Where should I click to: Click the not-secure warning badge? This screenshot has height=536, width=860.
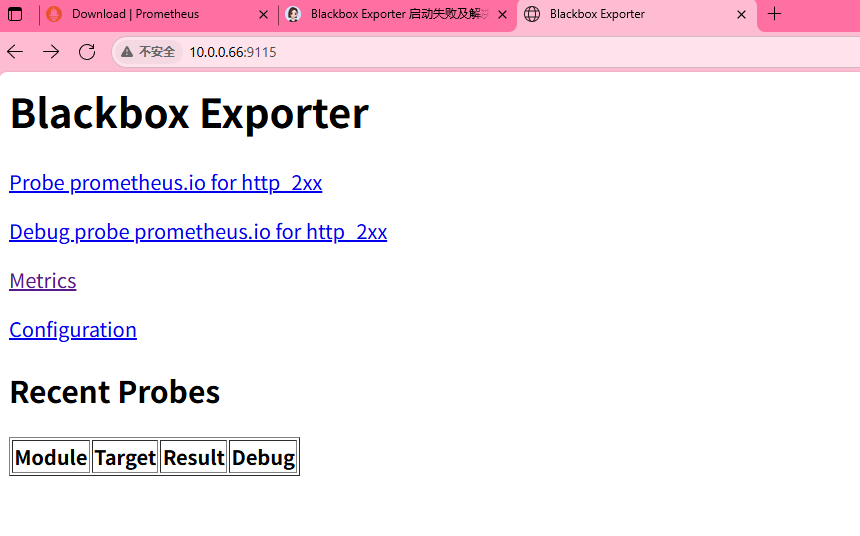click(x=148, y=52)
